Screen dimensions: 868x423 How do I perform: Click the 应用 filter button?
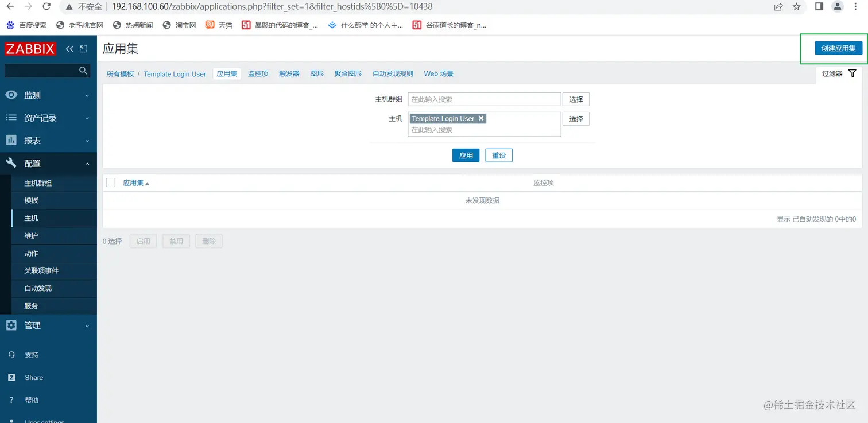coord(466,156)
